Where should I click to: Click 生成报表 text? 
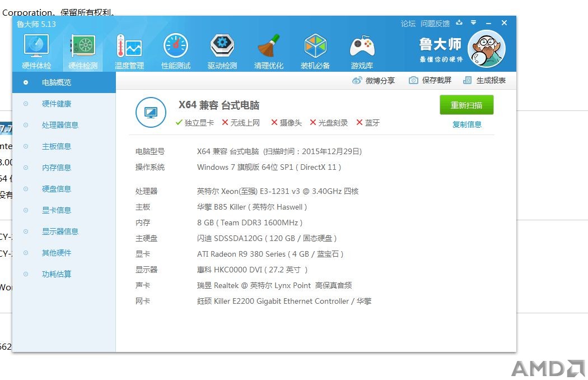click(x=491, y=80)
